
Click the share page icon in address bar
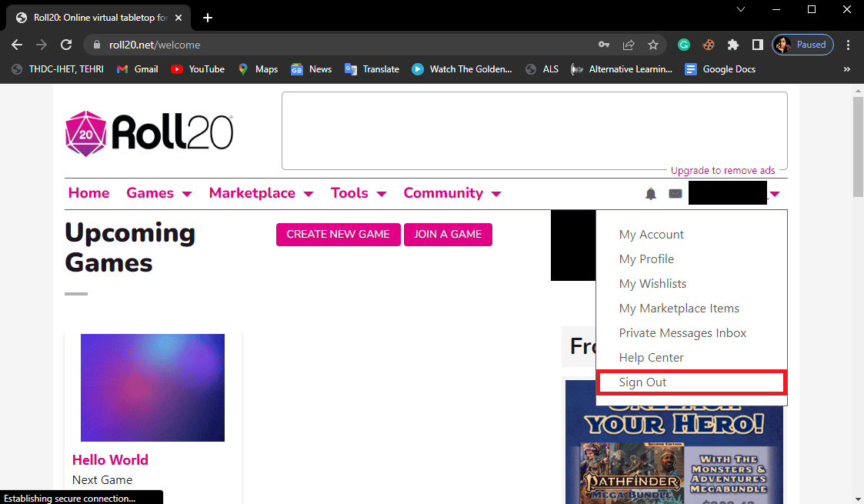[x=629, y=45]
